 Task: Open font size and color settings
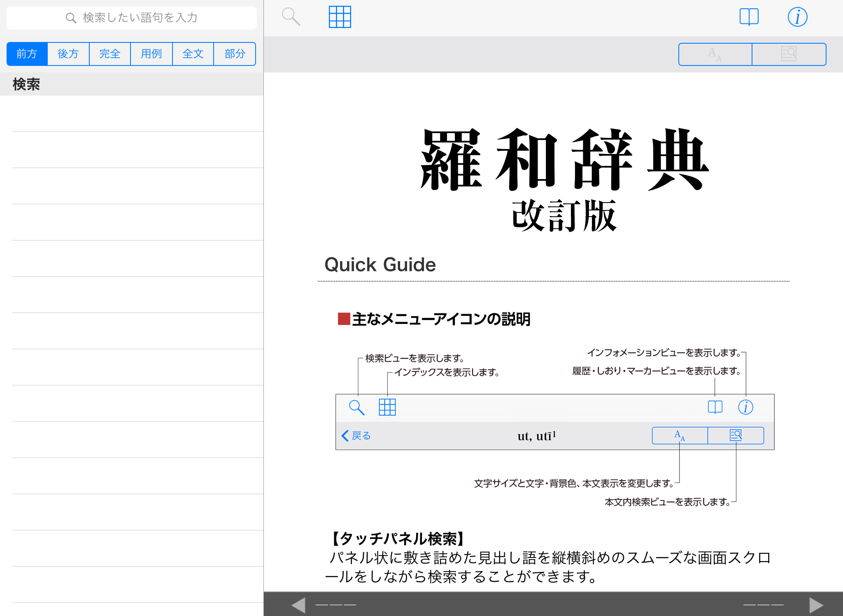(715, 54)
